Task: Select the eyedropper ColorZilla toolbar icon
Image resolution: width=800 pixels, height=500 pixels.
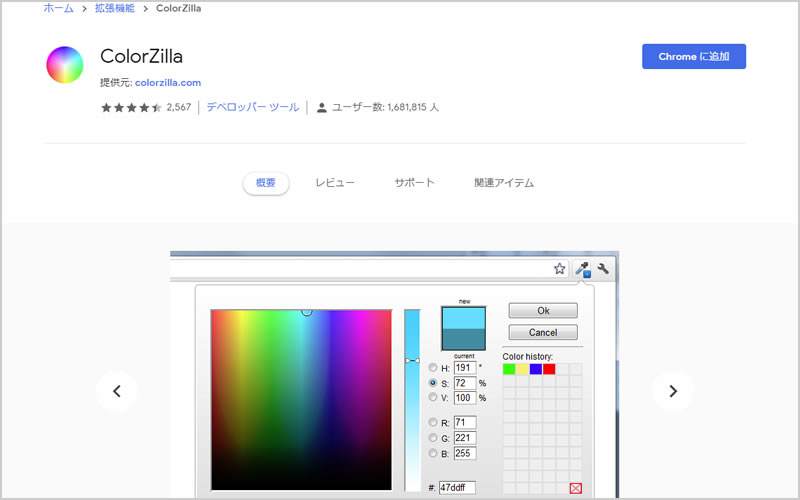Action: click(x=583, y=269)
